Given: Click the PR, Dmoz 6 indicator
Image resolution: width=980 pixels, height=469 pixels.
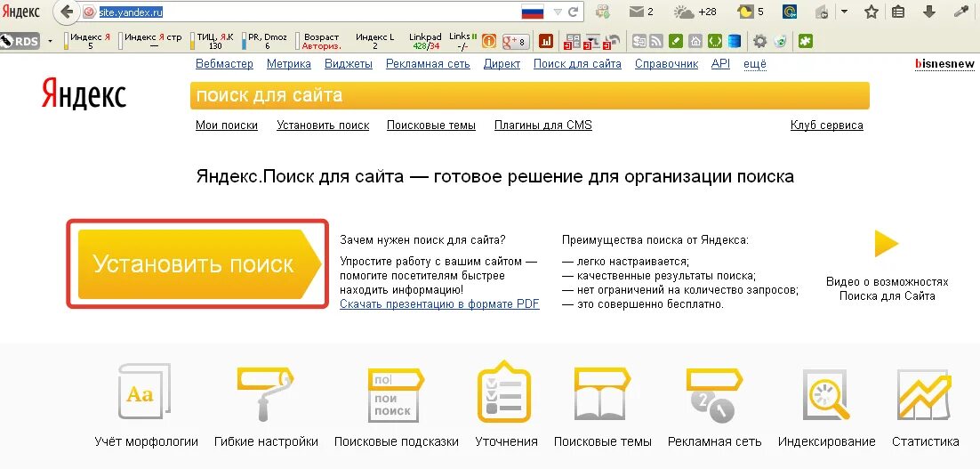Looking at the screenshot, I should [265, 41].
